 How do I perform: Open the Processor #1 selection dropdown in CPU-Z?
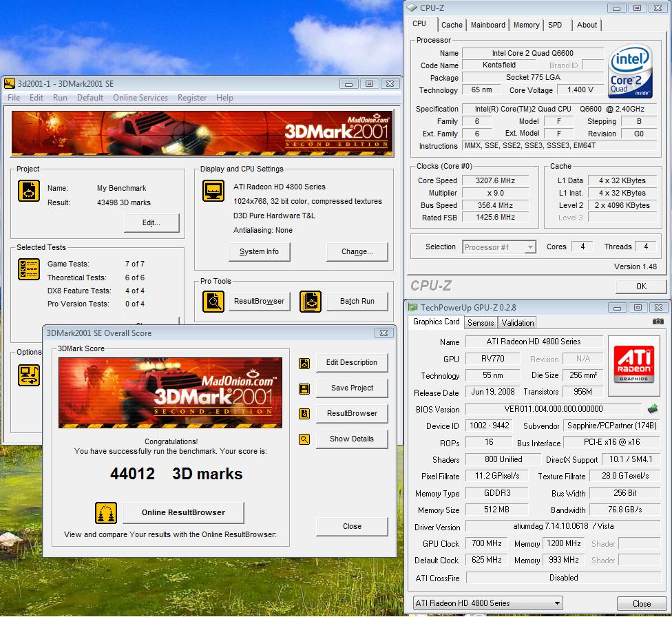point(499,247)
